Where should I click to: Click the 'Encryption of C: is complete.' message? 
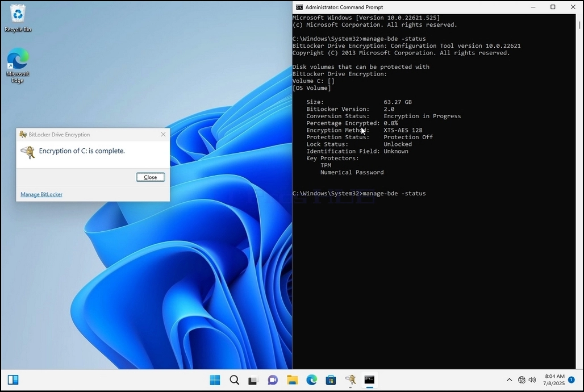82,151
